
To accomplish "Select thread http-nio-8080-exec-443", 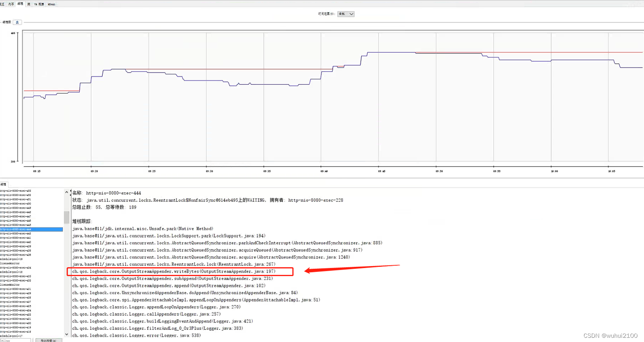I will (x=16, y=233).
